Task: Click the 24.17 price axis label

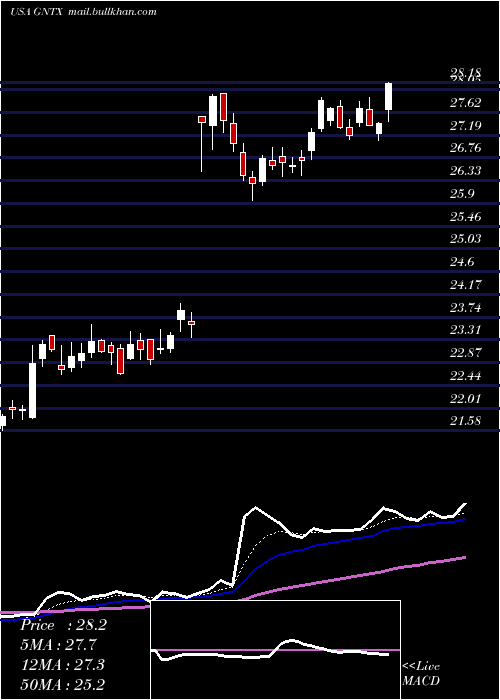Action: 466,284
